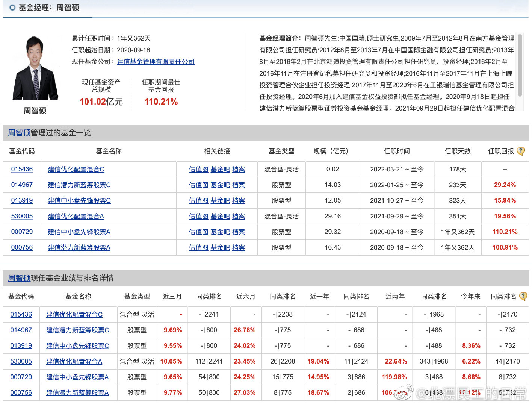Open fund code 000729 in performance ranking table
532x406 pixels.
click(21, 377)
